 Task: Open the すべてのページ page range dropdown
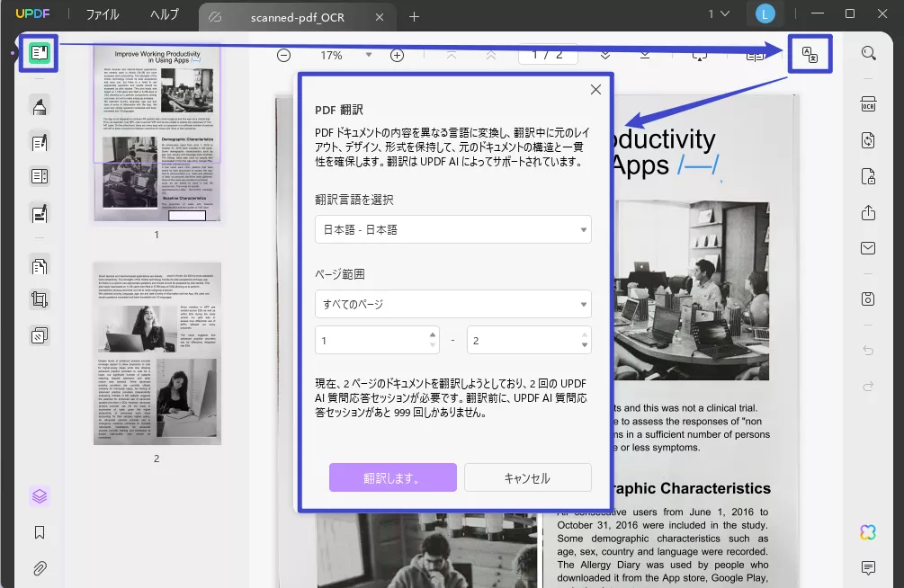pos(453,304)
